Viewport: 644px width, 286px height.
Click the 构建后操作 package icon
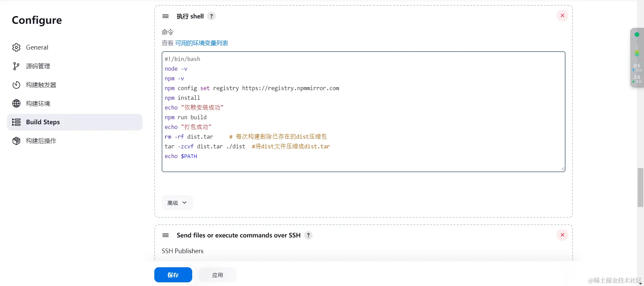coord(16,141)
